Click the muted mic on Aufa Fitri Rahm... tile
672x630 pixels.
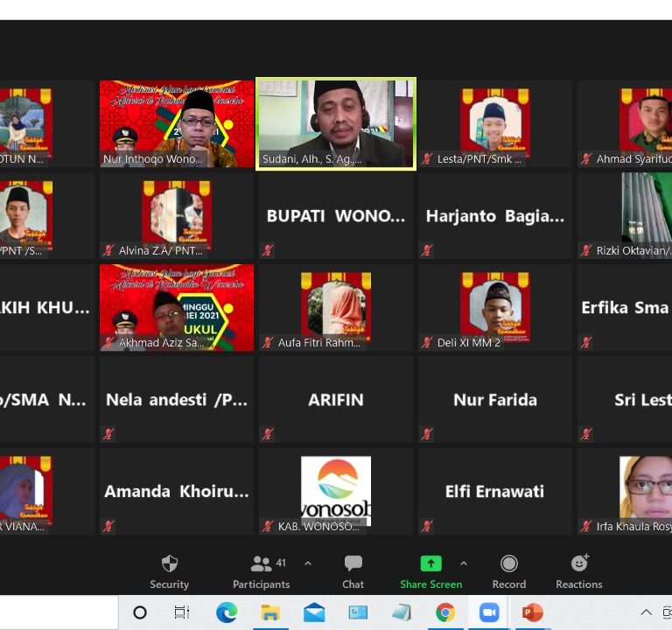click(x=268, y=342)
